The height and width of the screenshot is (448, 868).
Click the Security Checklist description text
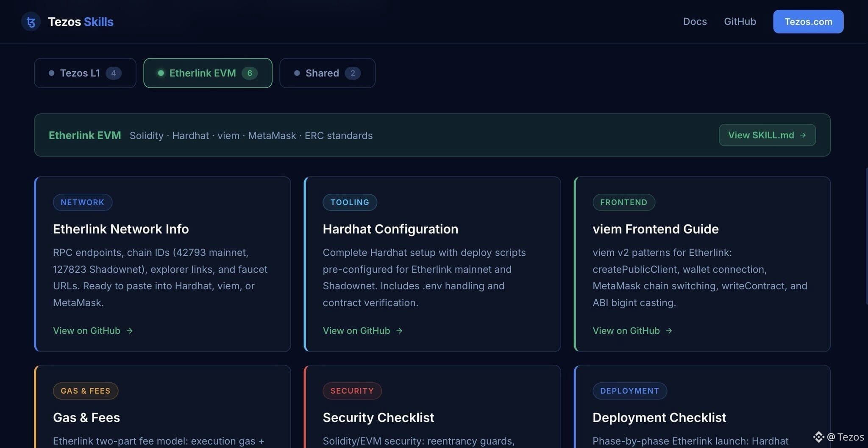click(419, 441)
